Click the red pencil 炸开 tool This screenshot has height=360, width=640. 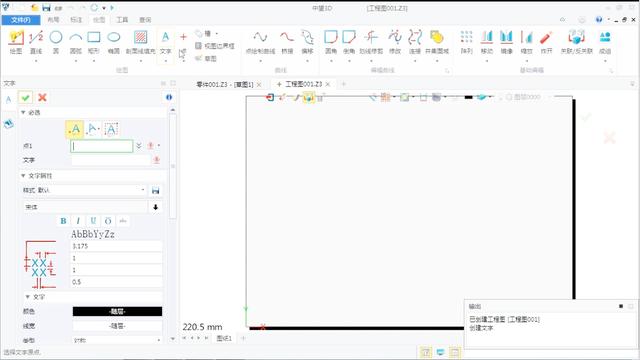coord(546,42)
